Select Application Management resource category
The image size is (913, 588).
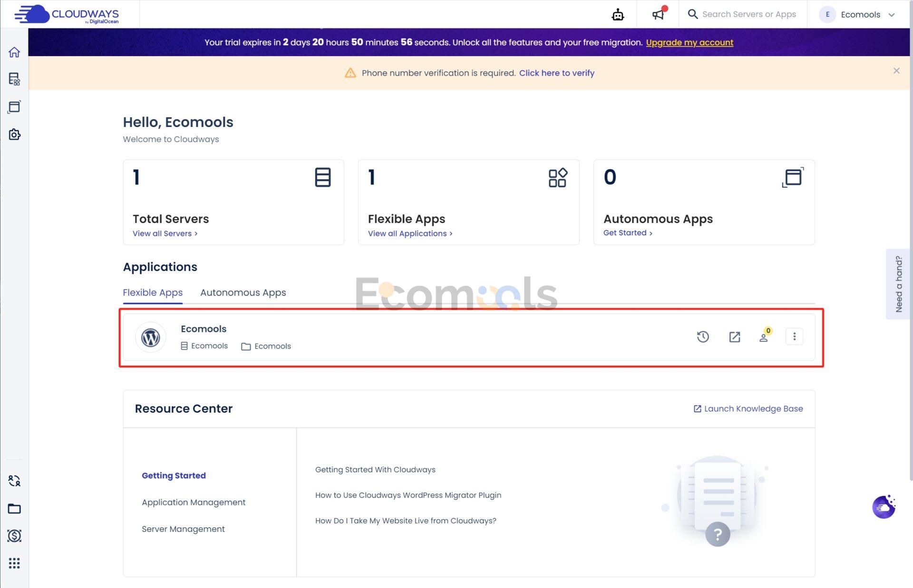(x=194, y=502)
